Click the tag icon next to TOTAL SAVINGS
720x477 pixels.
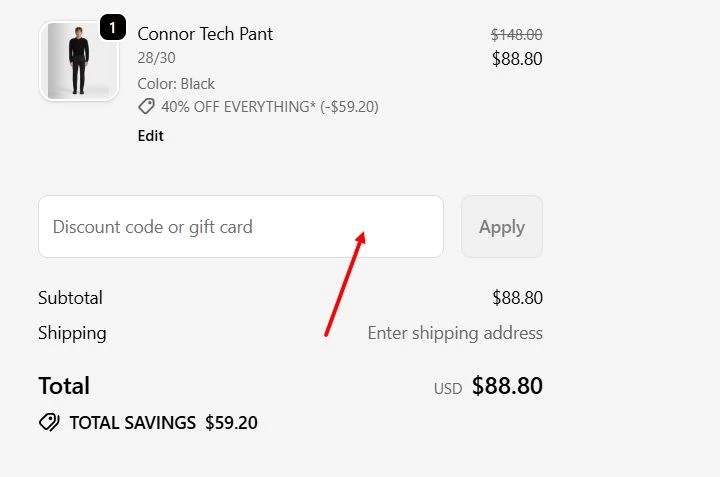[x=49, y=423]
